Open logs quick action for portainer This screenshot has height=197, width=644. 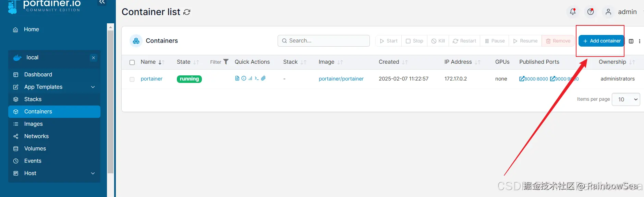(x=237, y=78)
